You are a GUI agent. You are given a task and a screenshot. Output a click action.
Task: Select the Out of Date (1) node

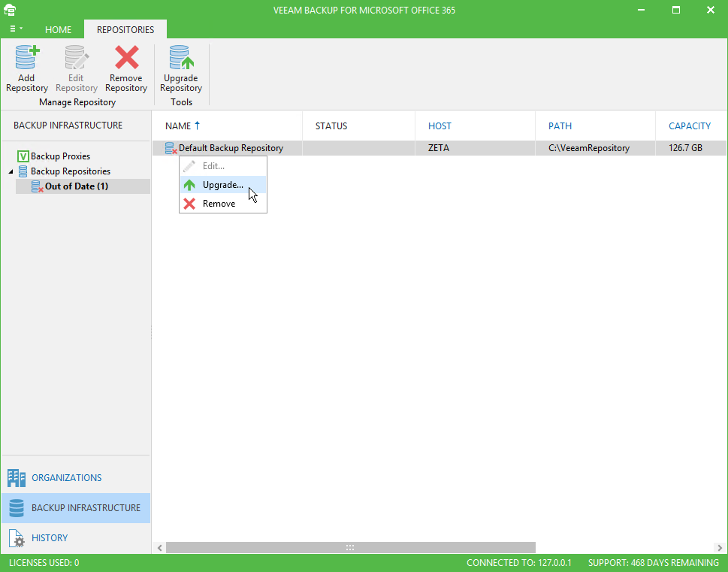coord(77,186)
